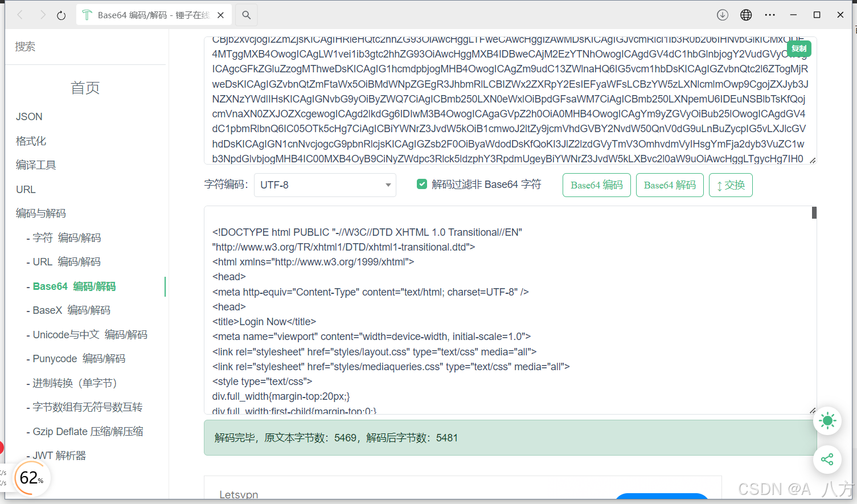Swap input and output with 交换 icon

[x=731, y=185]
